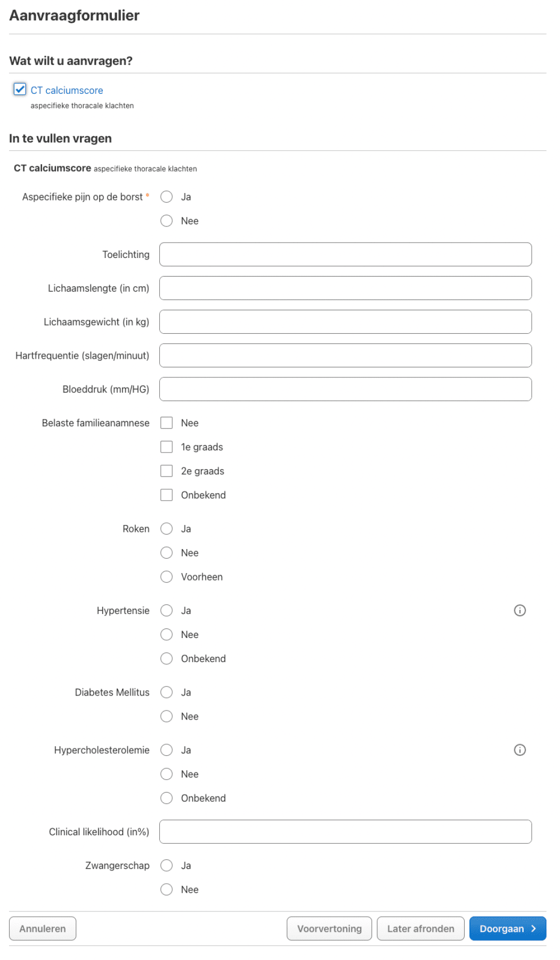This screenshot has height=960, width=560.
Task: Select 'Onbekend' for Hypertensie
Action: tap(167, 658)
